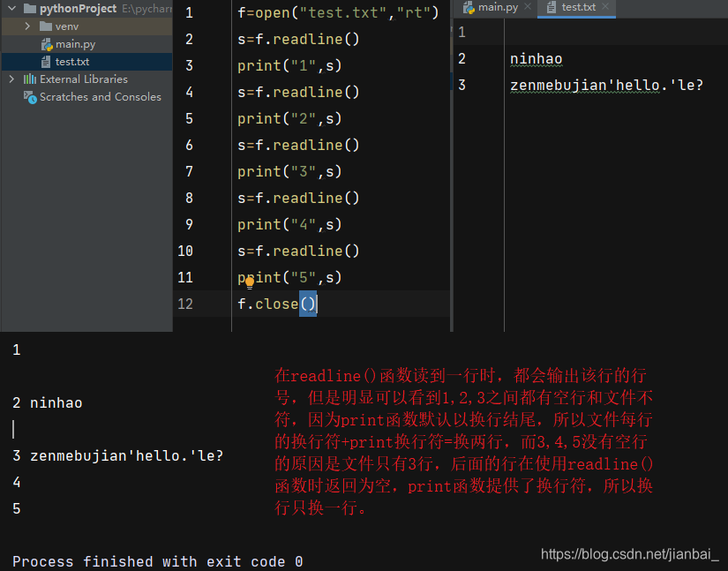The image size is (728, 571).
Task: Click the s=f.readline() on line 10
Action: [x=298, y=251]
